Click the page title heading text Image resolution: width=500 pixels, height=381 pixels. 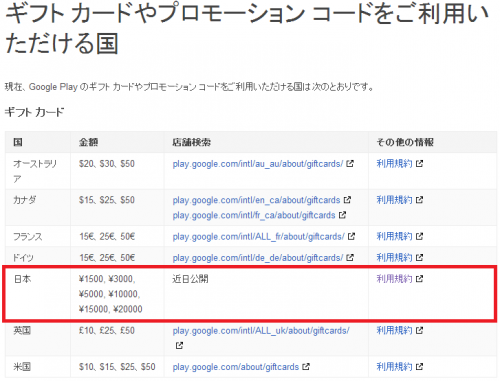(x=247, y=28)
